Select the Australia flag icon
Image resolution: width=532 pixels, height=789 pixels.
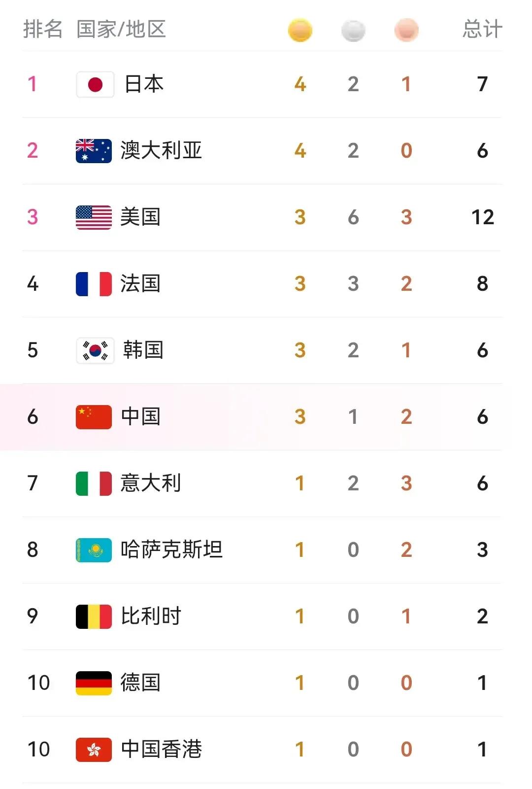click(94, 151)
